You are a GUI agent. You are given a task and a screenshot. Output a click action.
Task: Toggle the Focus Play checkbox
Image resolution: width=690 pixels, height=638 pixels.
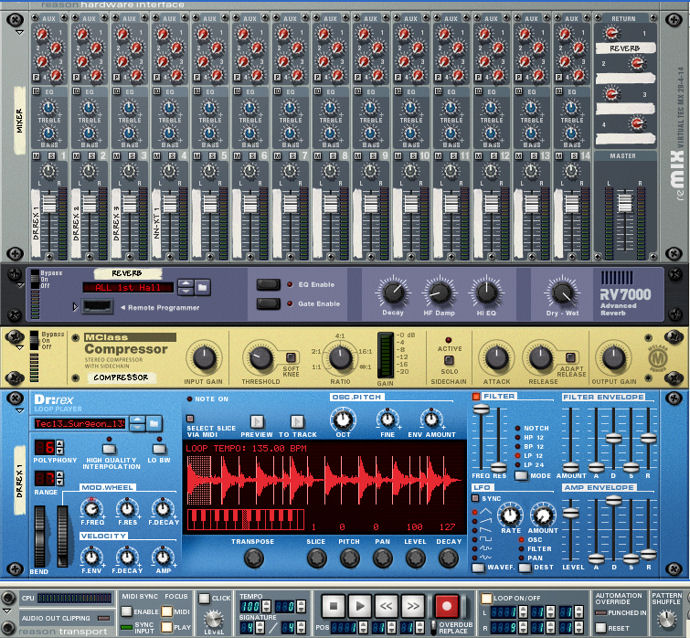167,627
